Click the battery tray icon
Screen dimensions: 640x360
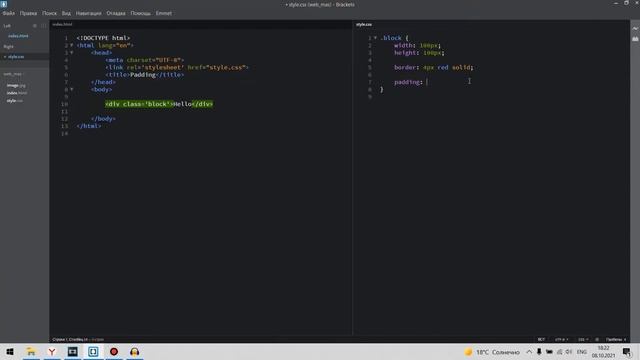tap(549, 352)
